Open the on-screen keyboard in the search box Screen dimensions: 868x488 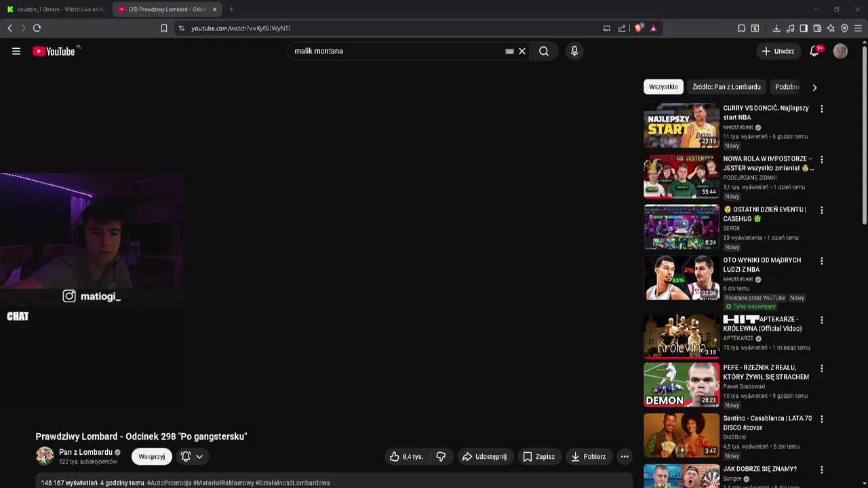tap(509, 51)
